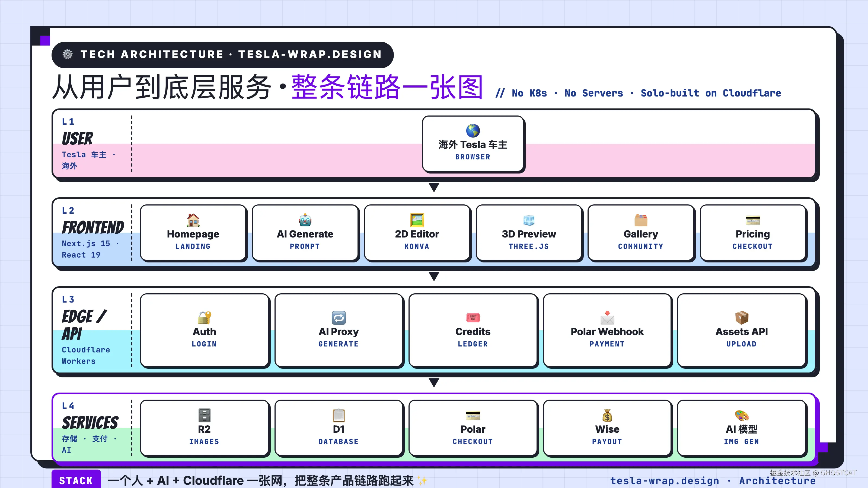Click the D1 DATABASE card title
The width and height of the screenshot is (868, 488).
[x=339, y=429]
